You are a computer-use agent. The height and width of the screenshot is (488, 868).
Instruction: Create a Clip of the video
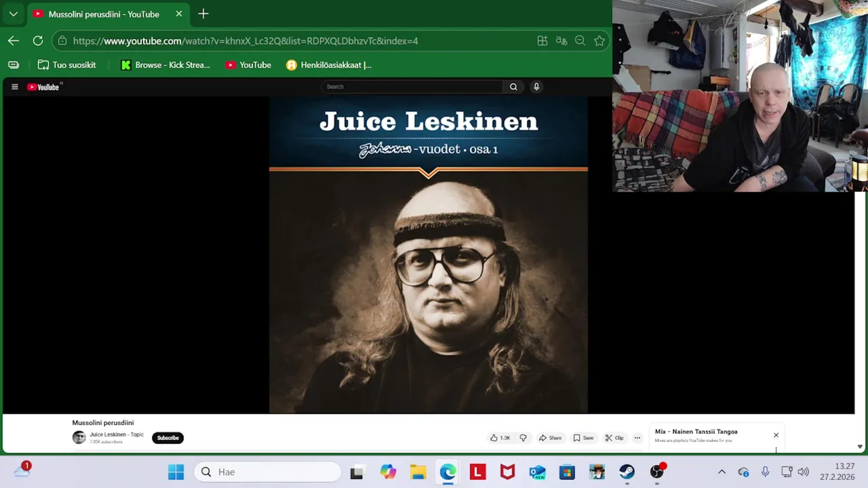[614, 438]
